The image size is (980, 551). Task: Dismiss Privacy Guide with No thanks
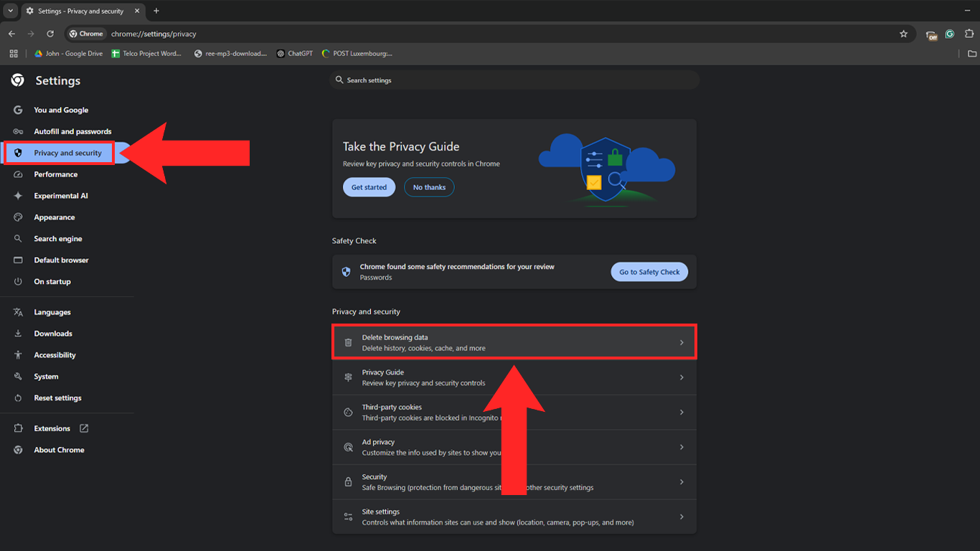(x=429, y=187)
